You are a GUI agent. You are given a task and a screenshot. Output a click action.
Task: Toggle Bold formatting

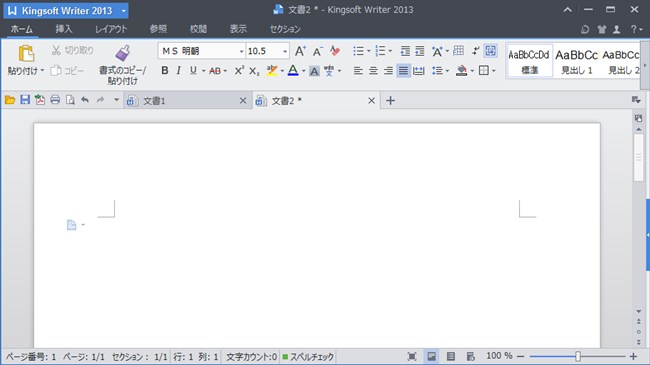coord(165,71)
